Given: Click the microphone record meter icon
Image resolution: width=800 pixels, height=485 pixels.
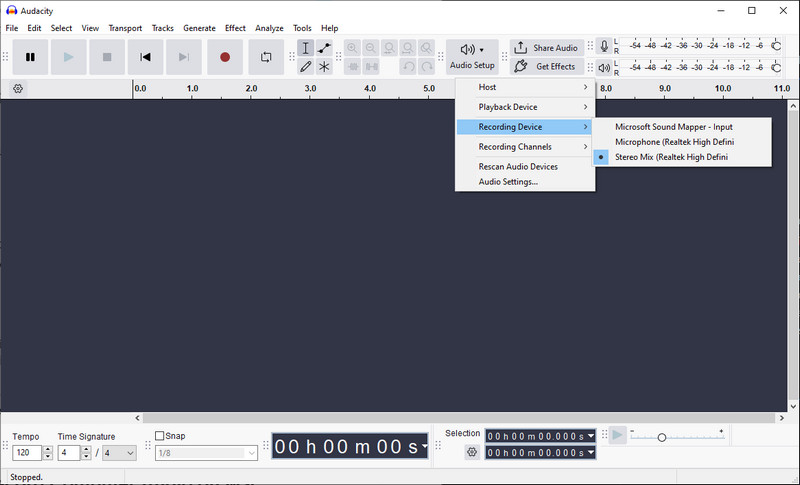Looking at the screenshot, I should tap(604, 46).
